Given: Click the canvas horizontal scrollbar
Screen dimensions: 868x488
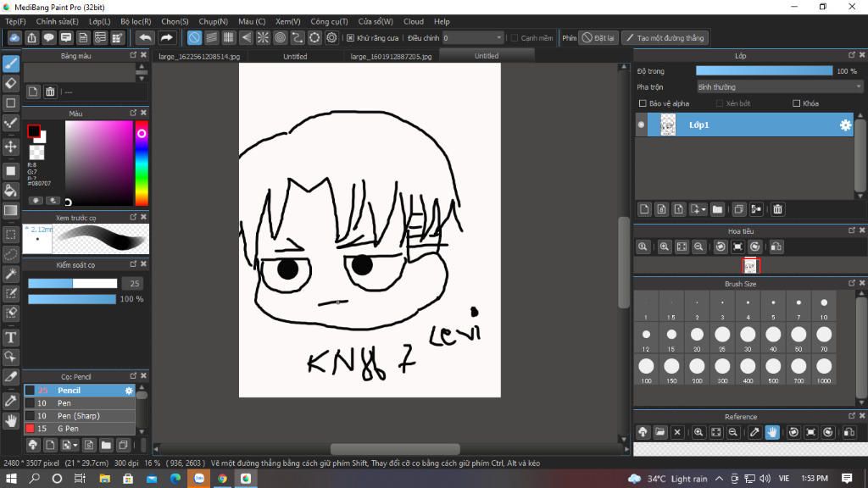Looking at the screenshot, I should pyautogui.click(x=395, y=449).
